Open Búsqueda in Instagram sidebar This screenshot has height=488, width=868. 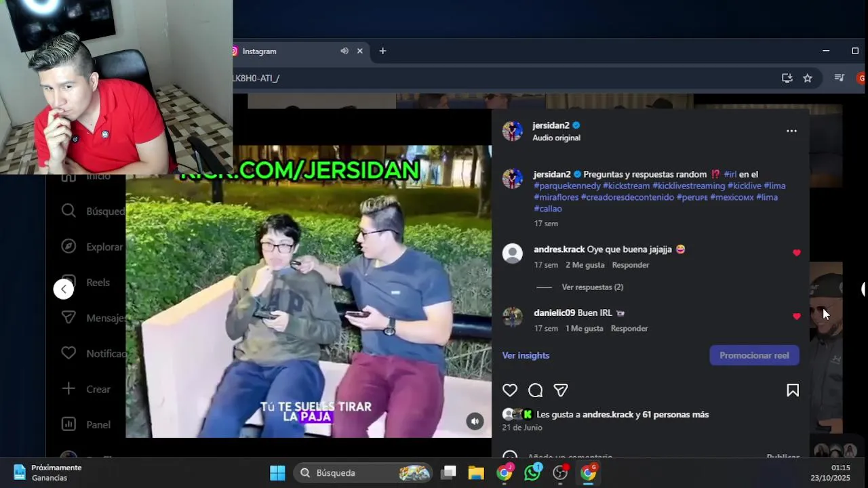(x=94, y=211)
